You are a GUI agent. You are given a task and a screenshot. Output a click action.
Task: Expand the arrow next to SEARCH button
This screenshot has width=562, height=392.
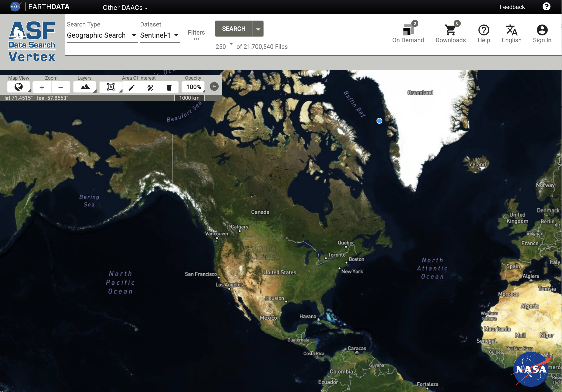pyautogui.click(x=258, y=29)
